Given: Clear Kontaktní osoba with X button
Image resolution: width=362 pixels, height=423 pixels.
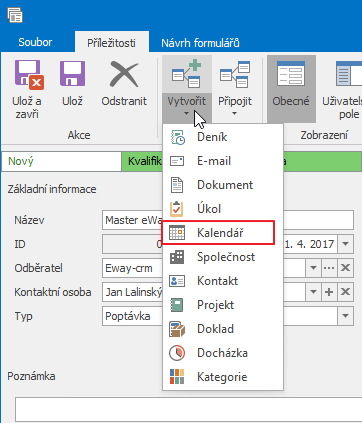Looking at the screenshot, I should pos(345,292).
